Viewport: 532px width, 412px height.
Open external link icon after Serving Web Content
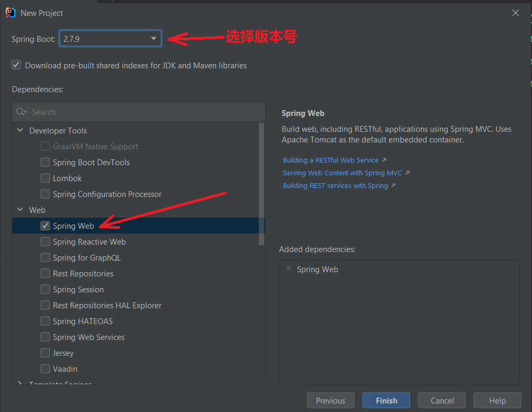408,173
